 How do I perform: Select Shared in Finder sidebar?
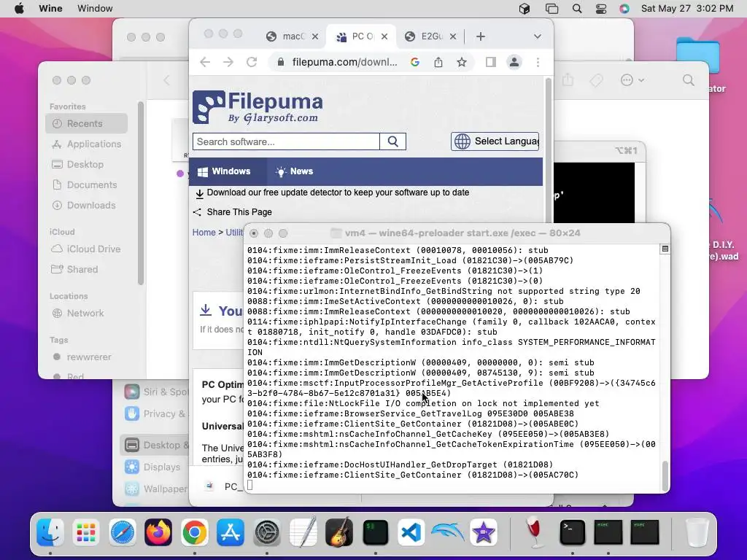pos(86,270)
